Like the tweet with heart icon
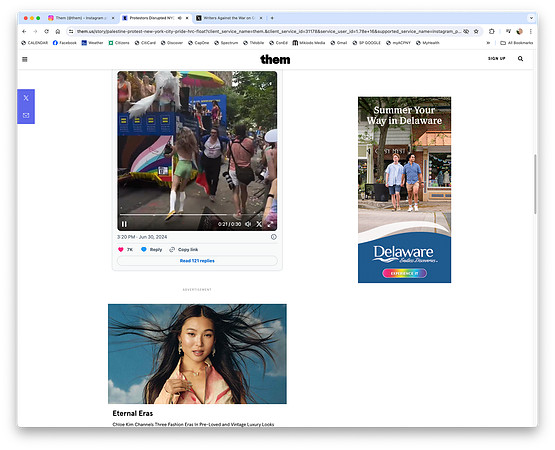Viewport: 555px width, 450px height. tap(121, 250)
